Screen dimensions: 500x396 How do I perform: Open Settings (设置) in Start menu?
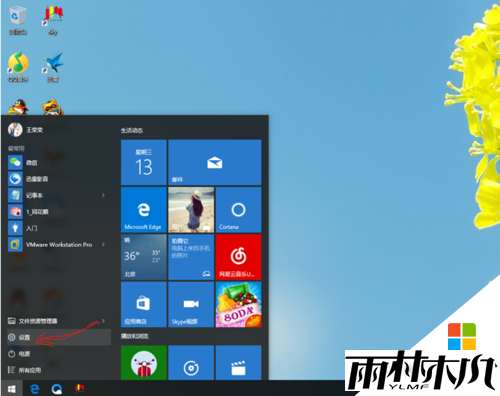pyautogui.click(x=59, y=337)
